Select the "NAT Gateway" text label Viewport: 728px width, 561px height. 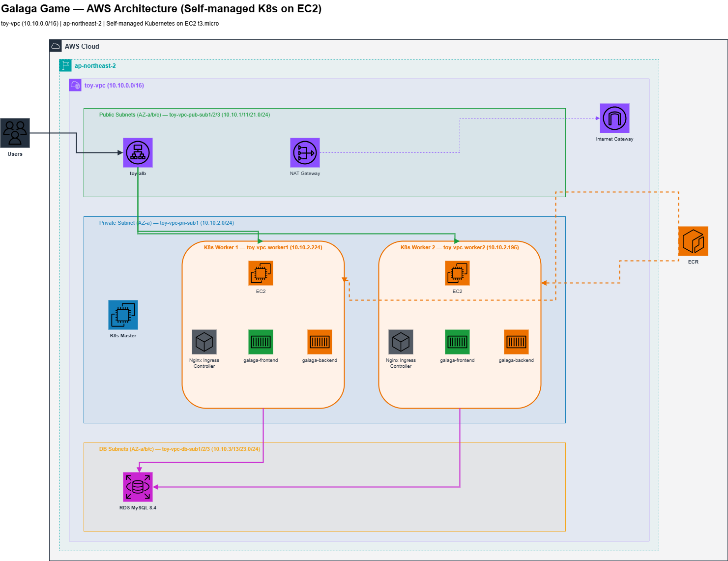click(305, 174)
